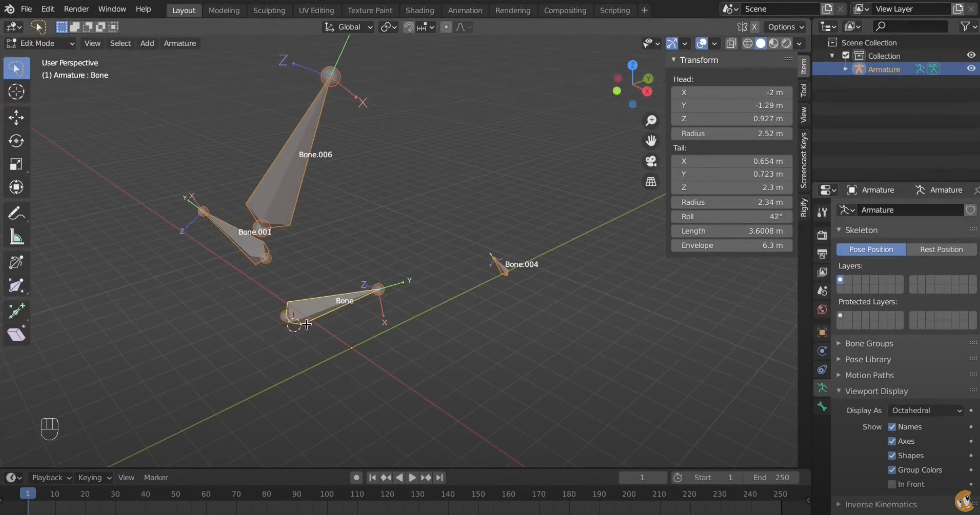This screenshot has height=515, width=980.
Task: Switch to the Shading workspace tab
Action: click(x=420, y=10)
